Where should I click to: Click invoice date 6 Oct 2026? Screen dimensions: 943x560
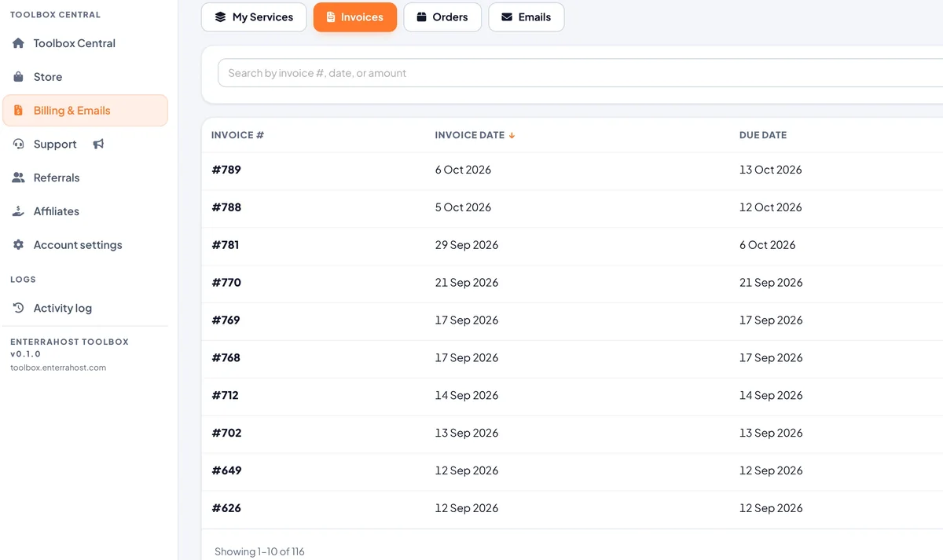[x=463, y=170]
